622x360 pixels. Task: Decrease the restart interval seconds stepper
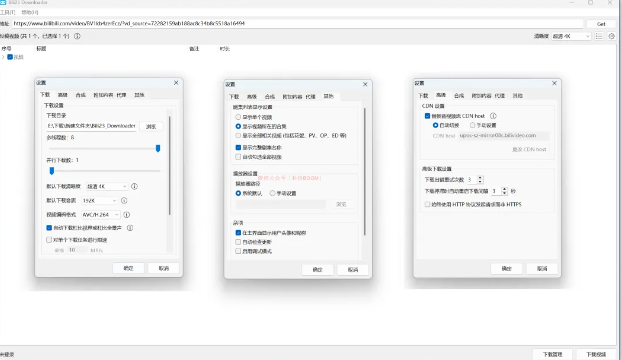coord(505,193)
